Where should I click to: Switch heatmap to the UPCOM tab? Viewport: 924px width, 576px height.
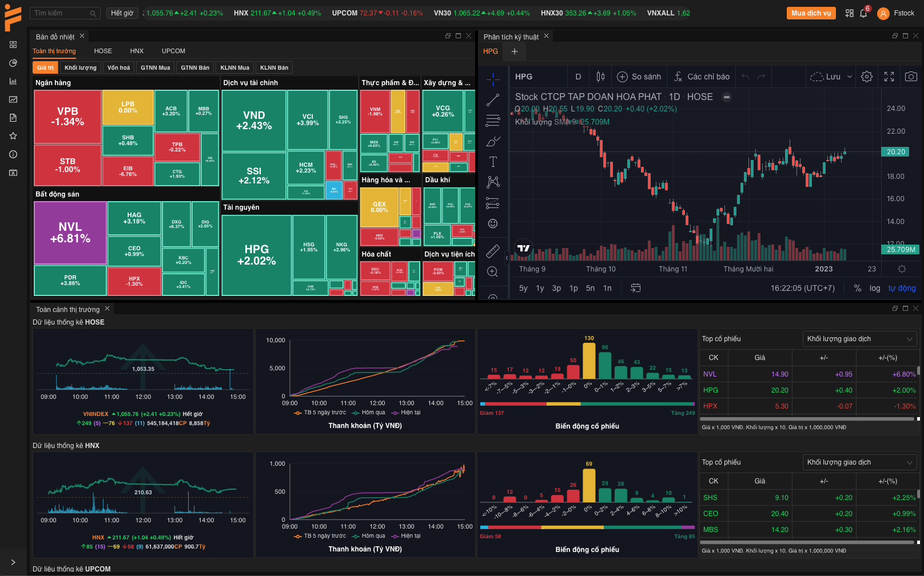(x=173, y=51)
